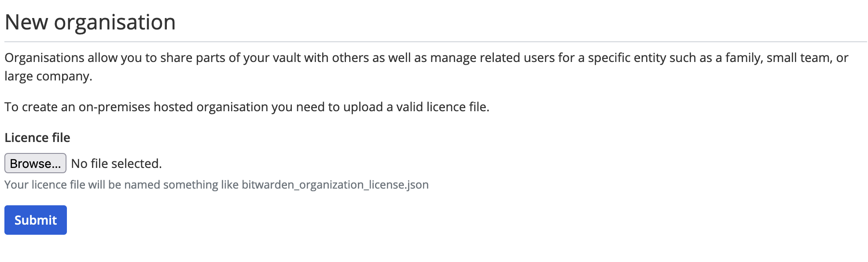The height and width of the screenshot is (262, 868).
Task: Click the words "large company." in description
Action: pyautogui.click(x=48, y=76)
